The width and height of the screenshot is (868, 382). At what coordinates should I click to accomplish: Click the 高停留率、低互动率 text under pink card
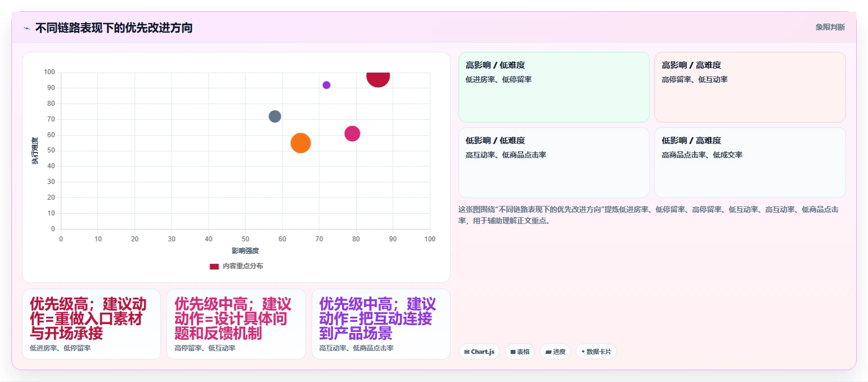tap(205, 348)
